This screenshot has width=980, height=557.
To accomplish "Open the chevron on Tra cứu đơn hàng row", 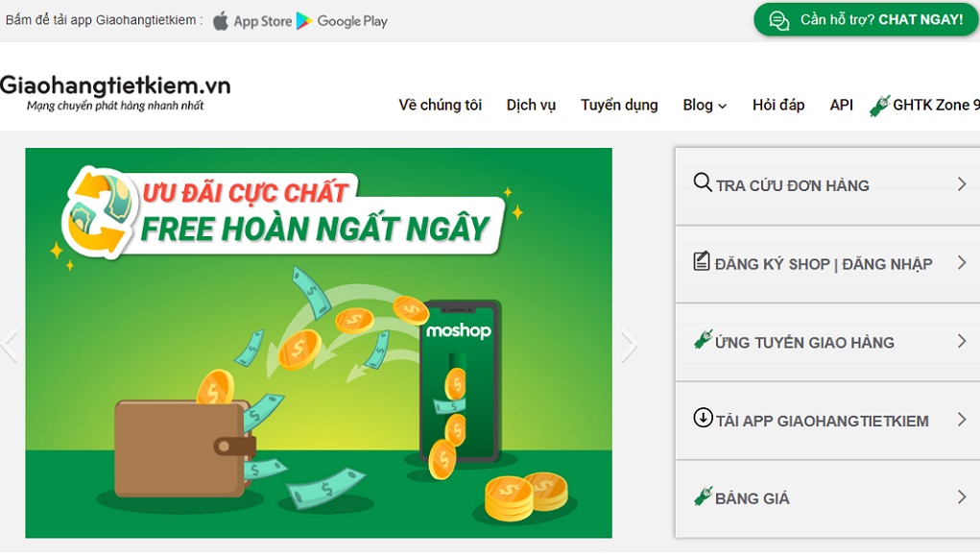I will [x=962, y=183].
